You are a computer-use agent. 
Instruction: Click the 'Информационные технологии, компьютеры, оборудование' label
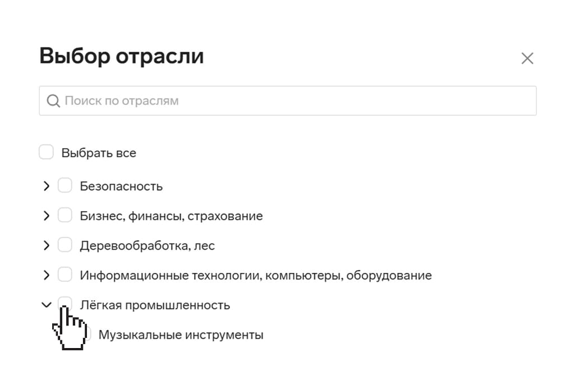click(x=255, y=276)
